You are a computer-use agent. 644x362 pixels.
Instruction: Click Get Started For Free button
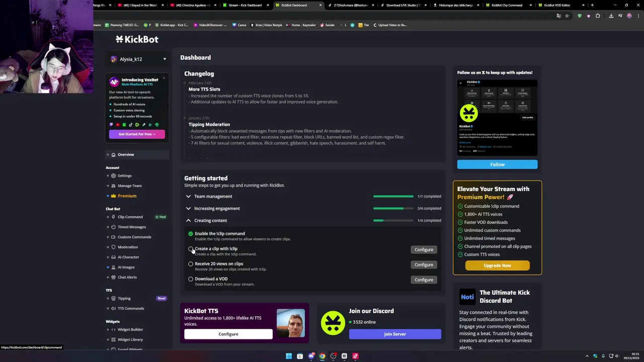[x=137, y=134]
